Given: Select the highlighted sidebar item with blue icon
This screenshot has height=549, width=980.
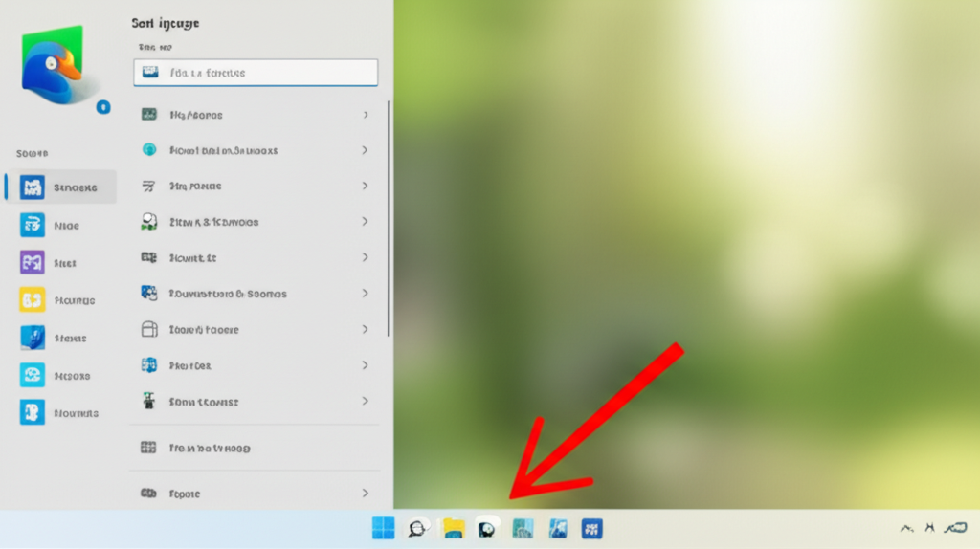Looking at the screenshot, I should pyautogui.click(x=60, y=187).
